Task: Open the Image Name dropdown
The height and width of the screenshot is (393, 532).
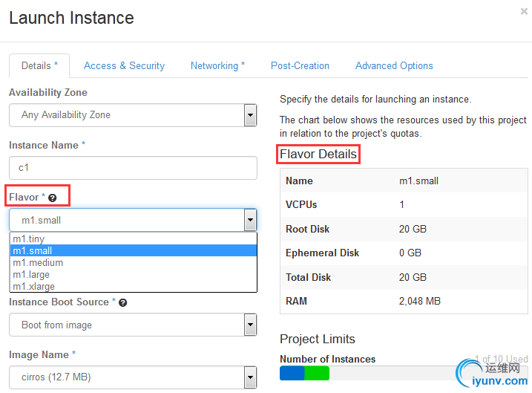Action: [250, 377]
